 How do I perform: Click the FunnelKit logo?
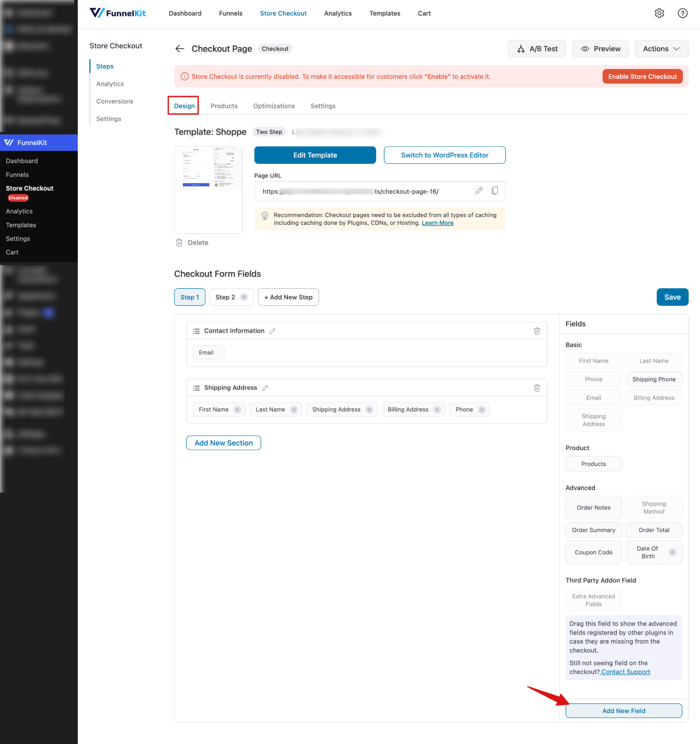point(117,13)
